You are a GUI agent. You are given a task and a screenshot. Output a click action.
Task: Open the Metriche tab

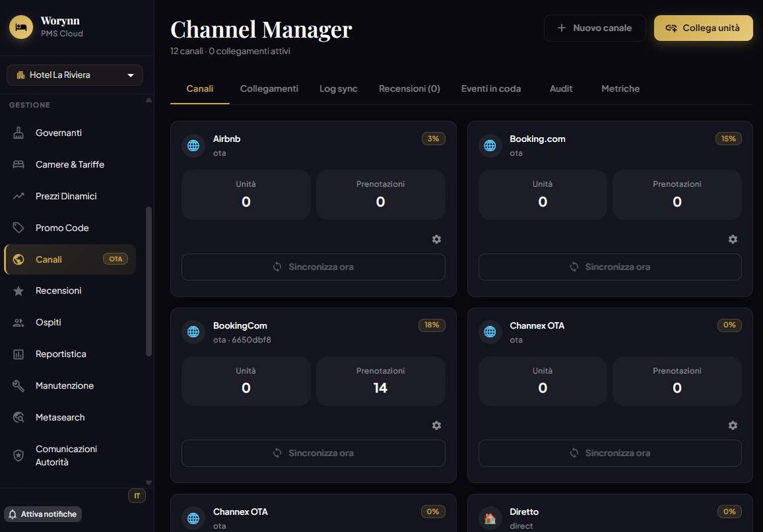pos(620,88)
